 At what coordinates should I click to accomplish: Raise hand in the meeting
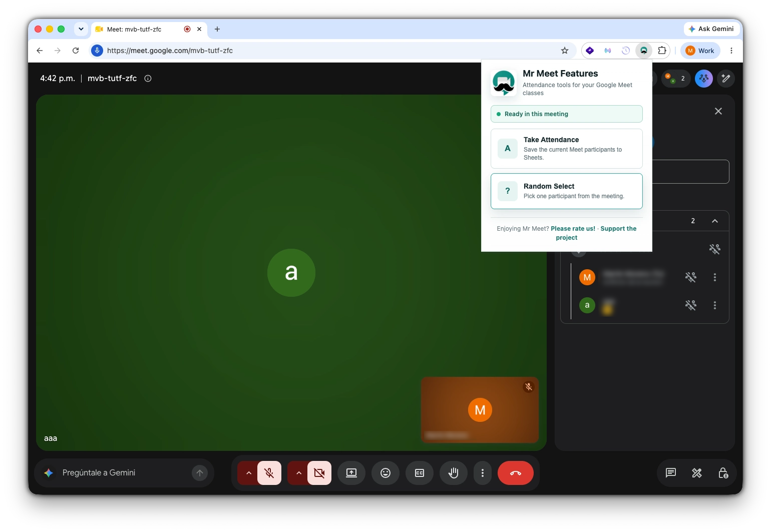pos(454,473)
